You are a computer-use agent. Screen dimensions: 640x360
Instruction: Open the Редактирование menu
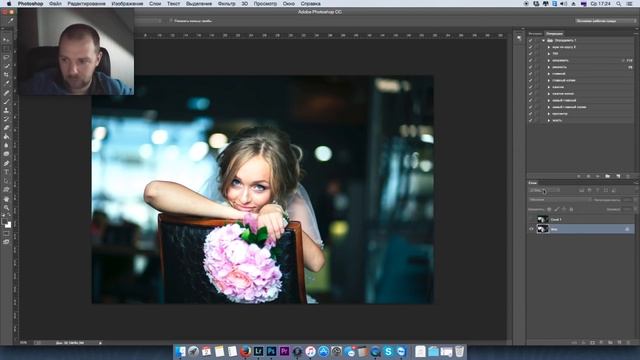[86, 3]
